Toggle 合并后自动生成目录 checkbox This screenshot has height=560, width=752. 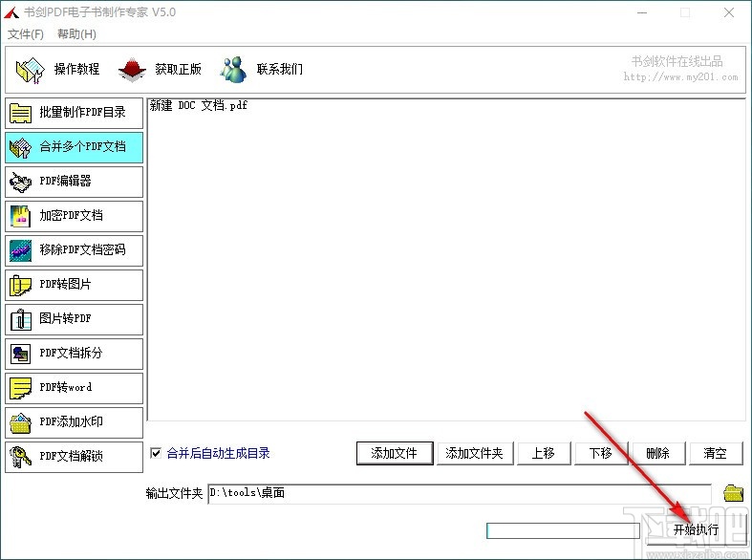pos(156,453)
